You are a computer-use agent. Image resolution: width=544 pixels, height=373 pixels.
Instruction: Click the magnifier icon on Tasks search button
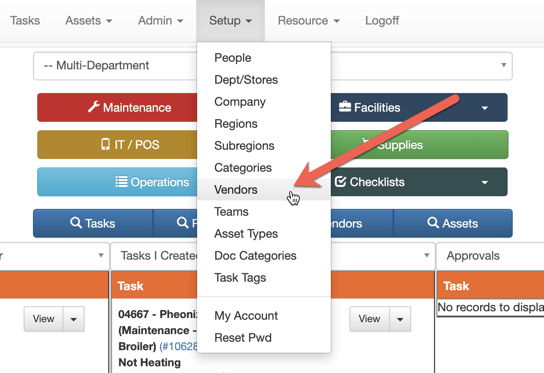click(x=76, y=222)
